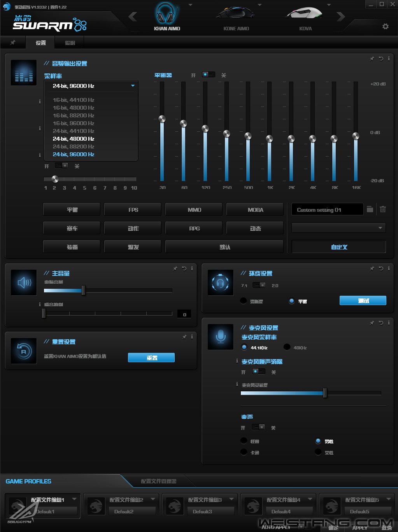
Task: Select the female voice changer option
Action: [318, 452]
